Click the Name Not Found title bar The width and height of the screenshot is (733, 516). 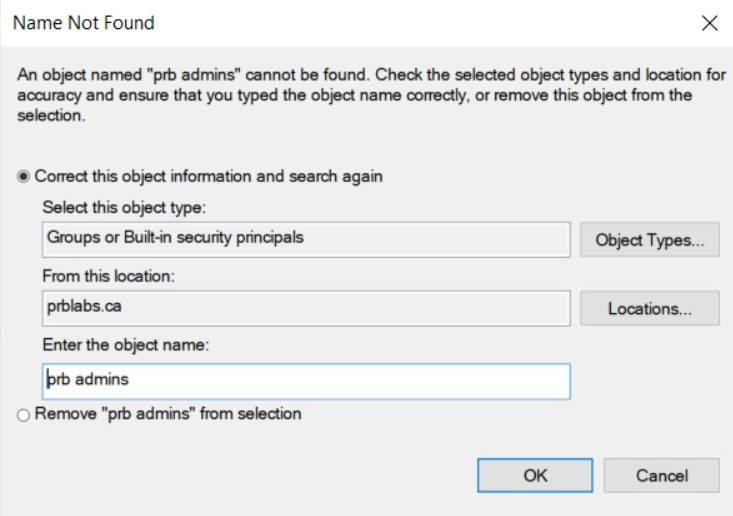click(300, 21)
